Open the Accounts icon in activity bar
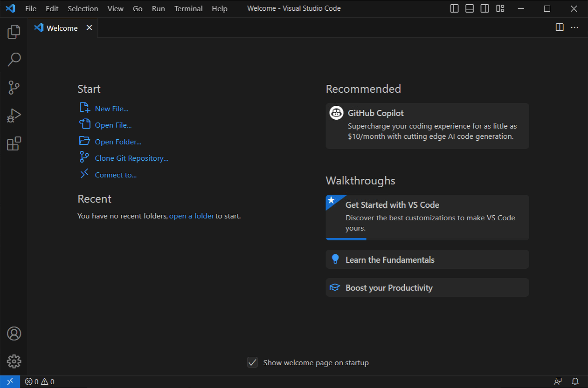 click(14, 334)
